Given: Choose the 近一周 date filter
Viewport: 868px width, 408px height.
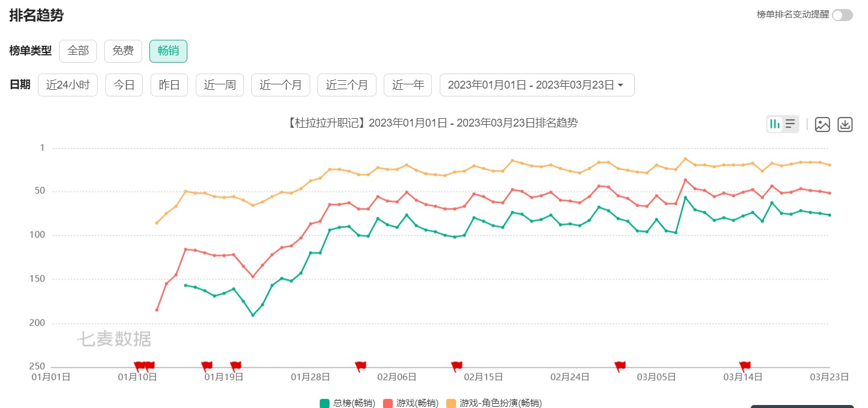Looking at the screenshot, I should pyautogui.click(x=219, y=85).
